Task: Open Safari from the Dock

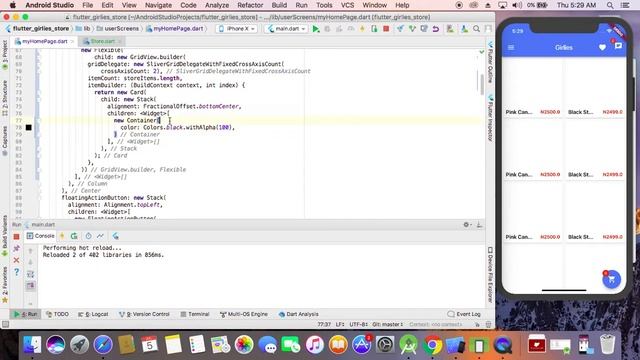Action: (103, 345)
